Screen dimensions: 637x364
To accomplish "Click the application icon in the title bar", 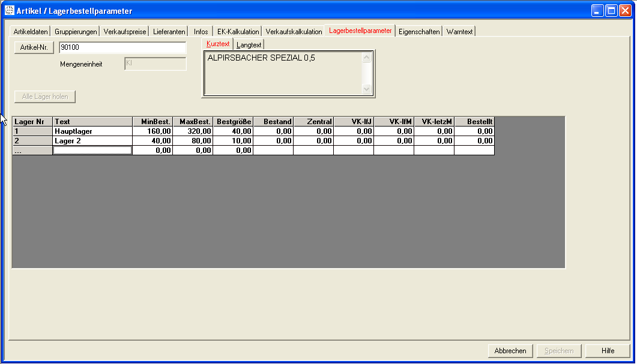I will [x=9, y=11].
